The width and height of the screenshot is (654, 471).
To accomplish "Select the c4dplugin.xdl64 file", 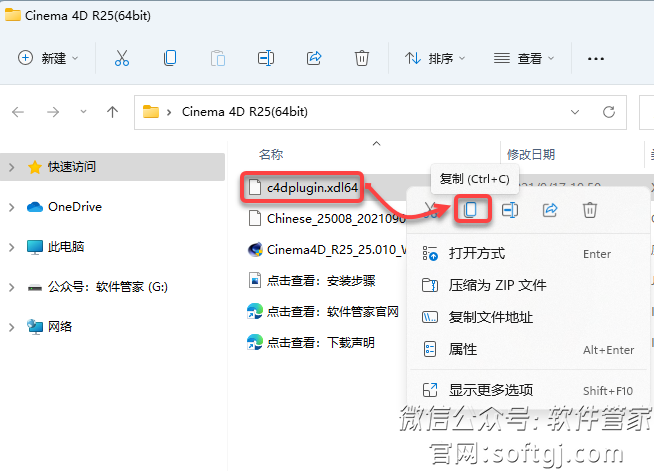I will pyautogui.click(x=311, y=187).
